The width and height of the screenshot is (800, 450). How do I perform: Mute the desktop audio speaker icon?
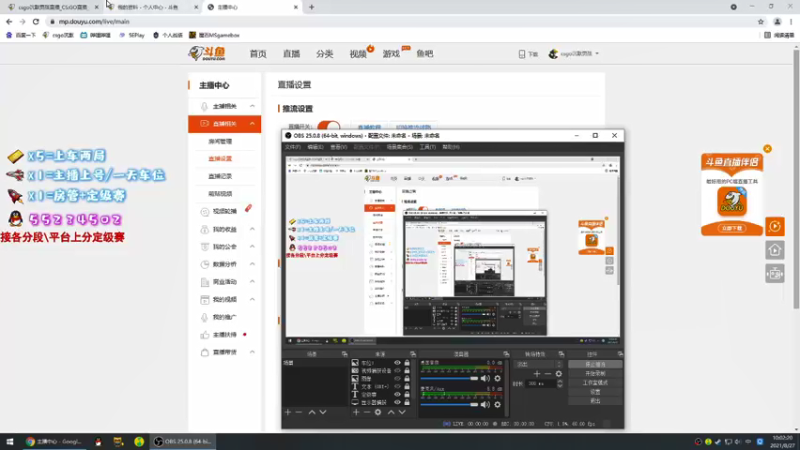pos(485,379)
